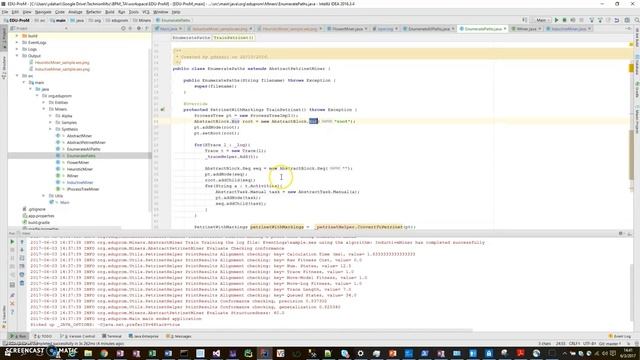Expand the Alpha package
Viewport: 640px width, 360px height.
[x=50, y=116]
